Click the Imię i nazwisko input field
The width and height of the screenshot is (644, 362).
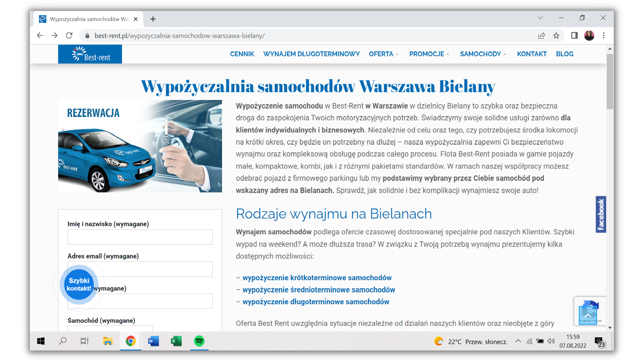pyautogui.click(x=140, y=237)
